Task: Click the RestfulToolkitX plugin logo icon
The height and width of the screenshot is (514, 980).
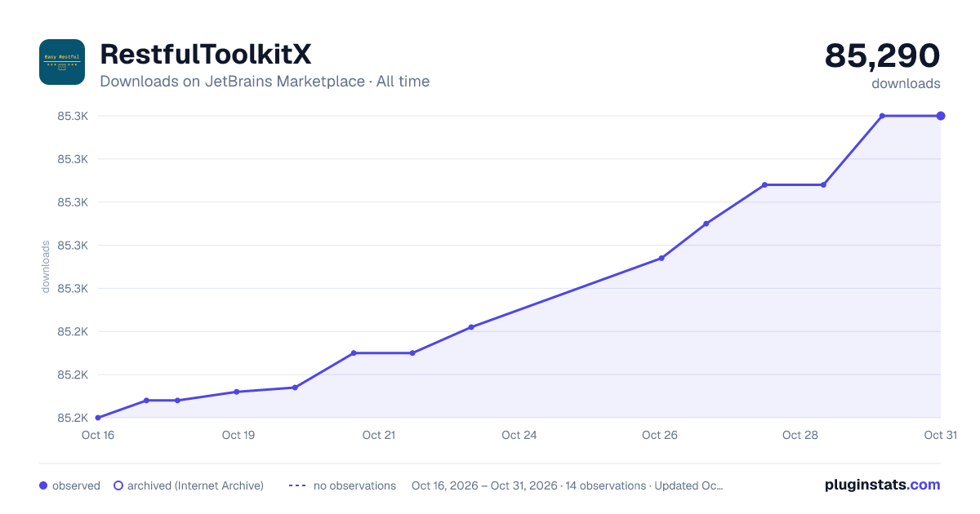Action: pos(62,62)
